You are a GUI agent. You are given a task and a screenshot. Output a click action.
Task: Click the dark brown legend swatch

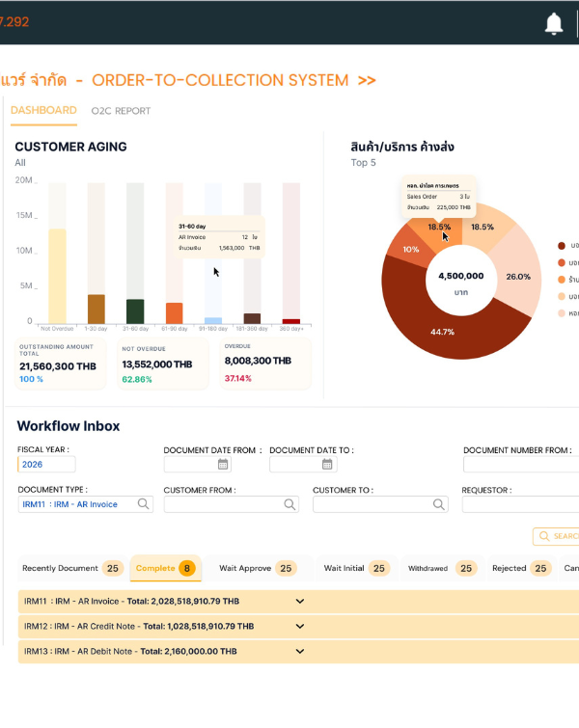(562, 246)
